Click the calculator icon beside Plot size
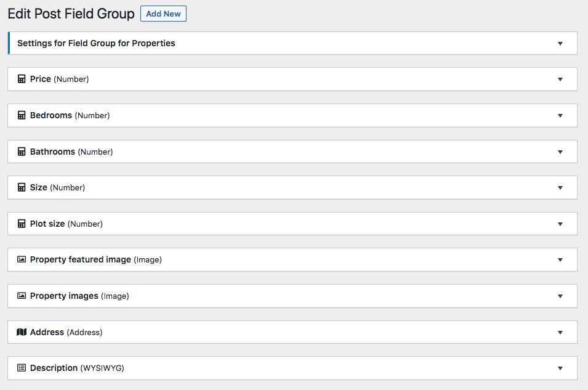The width and height of the screenshot is (588, 390). point(22,224)
